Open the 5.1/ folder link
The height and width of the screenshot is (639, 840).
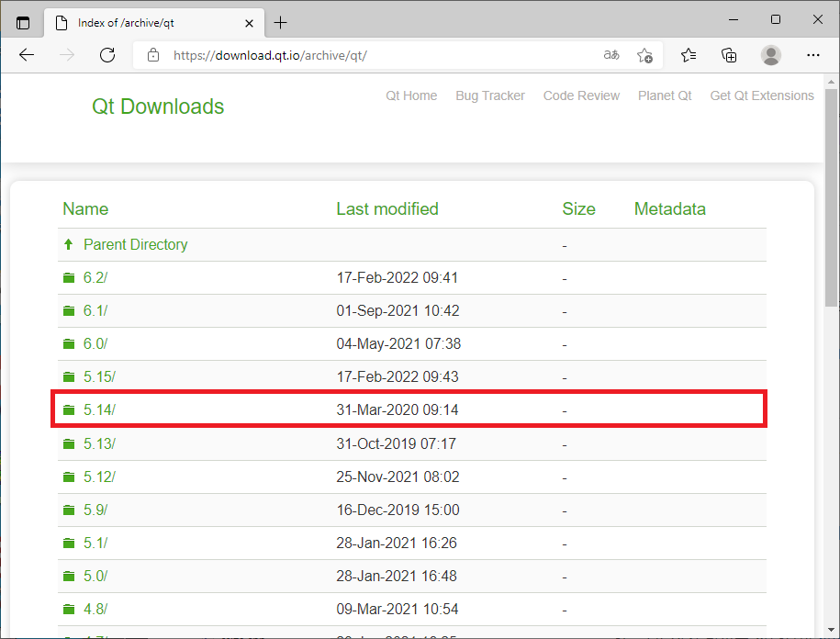pyautogui.click(x=95, y=544)
